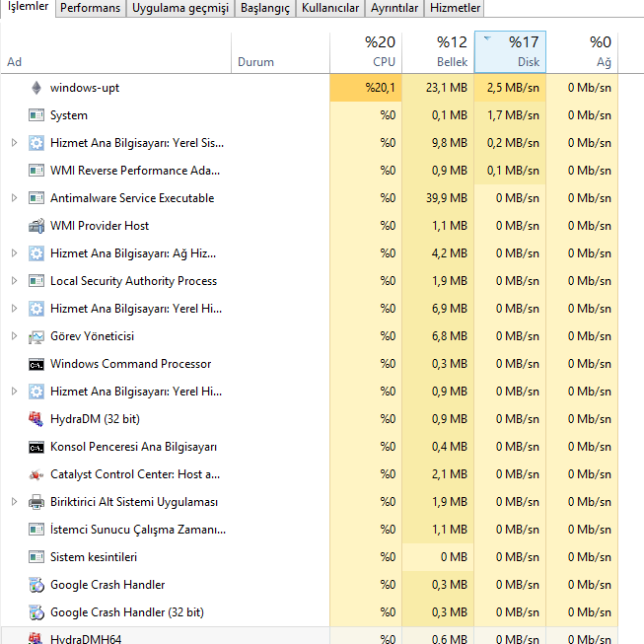Select the Sistem kesintileri row name
This screenshot has width=644, height=644.
[94, 557]
